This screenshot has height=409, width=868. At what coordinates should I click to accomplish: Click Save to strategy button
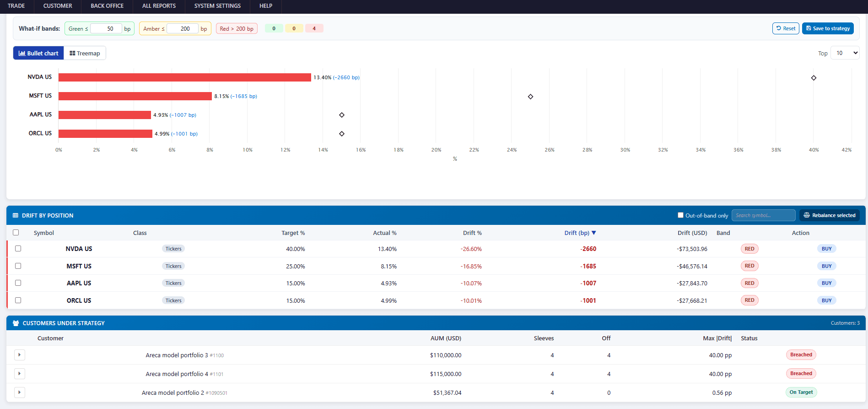click(828, 28)
